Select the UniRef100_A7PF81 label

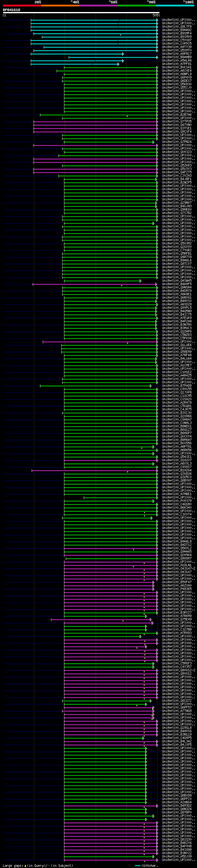(x=177, y=64)
